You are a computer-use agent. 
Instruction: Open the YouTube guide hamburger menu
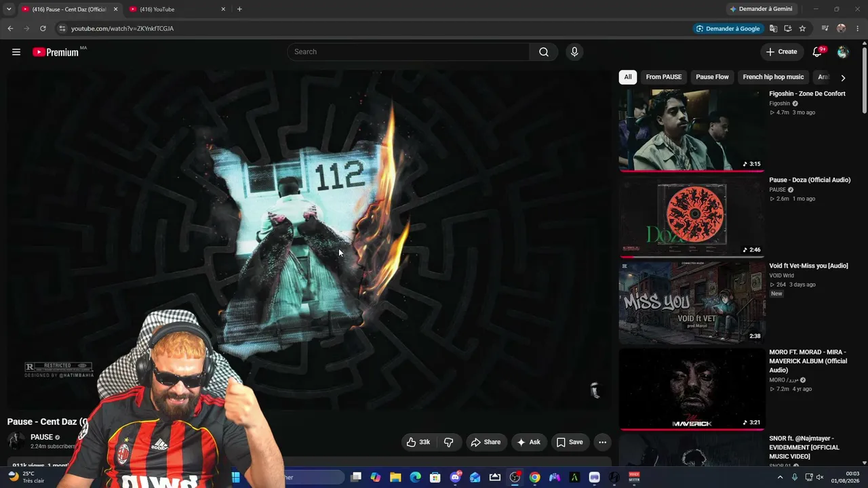pos(16,52)
